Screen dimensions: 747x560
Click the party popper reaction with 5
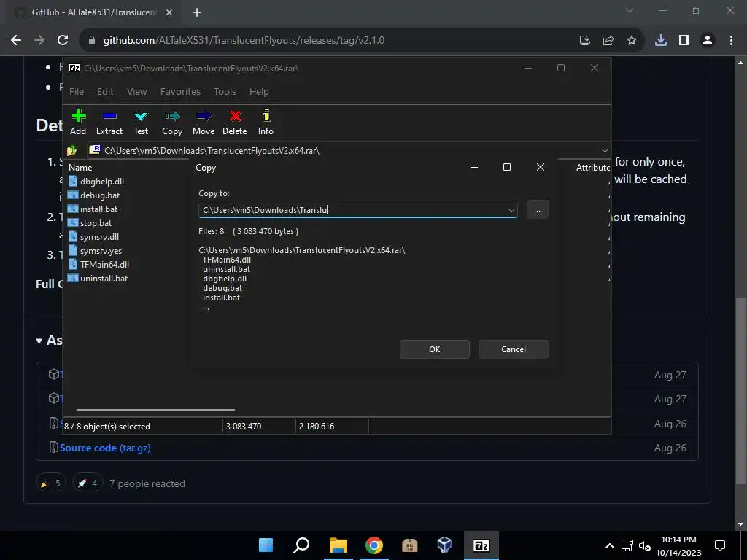[x=50, y=483]
